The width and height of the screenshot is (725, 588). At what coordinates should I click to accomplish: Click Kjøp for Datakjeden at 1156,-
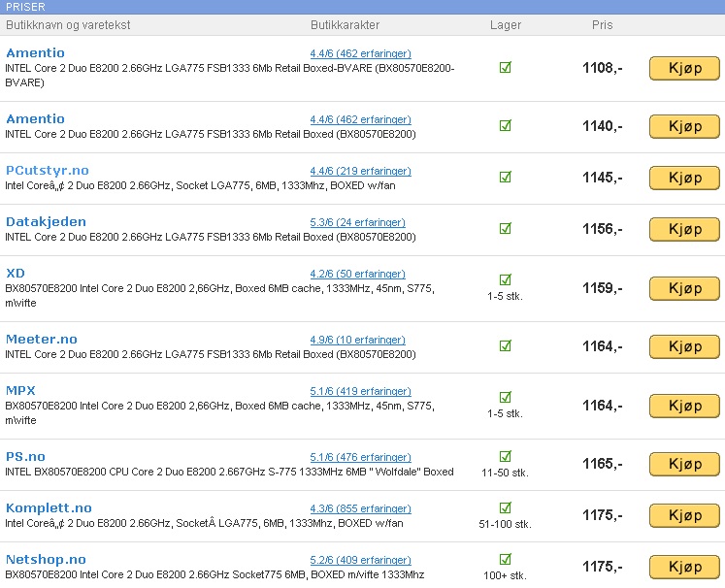pos(685,229)
